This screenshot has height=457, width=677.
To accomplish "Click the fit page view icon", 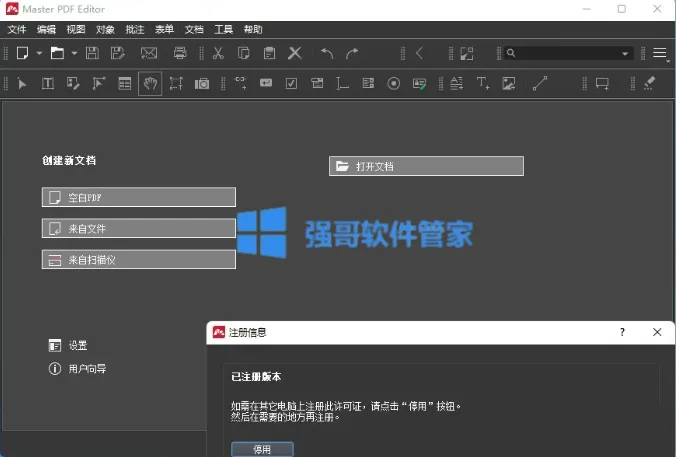I will click(x=467, y=53).
